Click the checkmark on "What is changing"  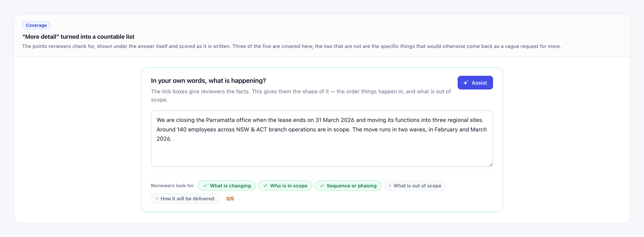(x=205, y=185)
